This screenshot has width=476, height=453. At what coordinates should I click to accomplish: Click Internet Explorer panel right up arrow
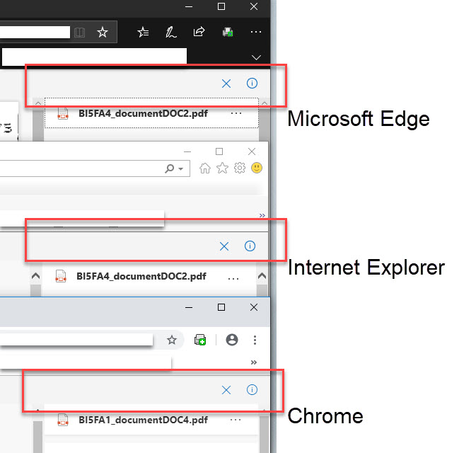point(262,275)
